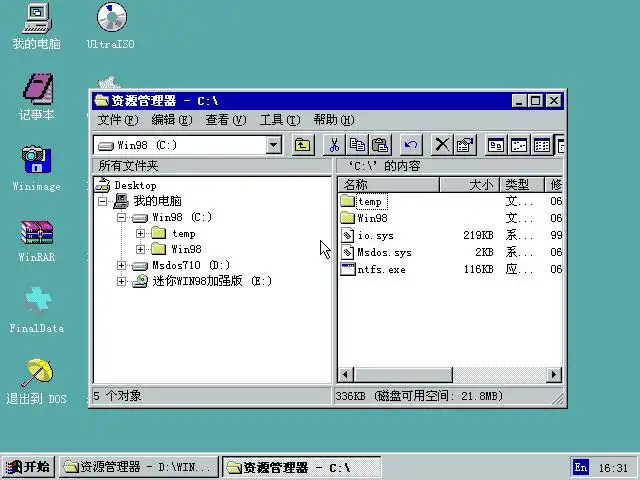The image size is (640, 480).
Task: Open the Edit (编辑) menu
Action: 171,120
